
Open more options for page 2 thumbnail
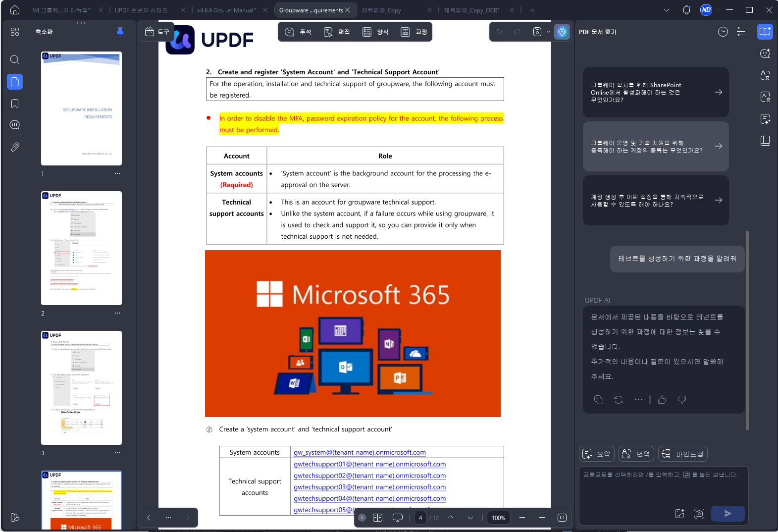[117, 313]
